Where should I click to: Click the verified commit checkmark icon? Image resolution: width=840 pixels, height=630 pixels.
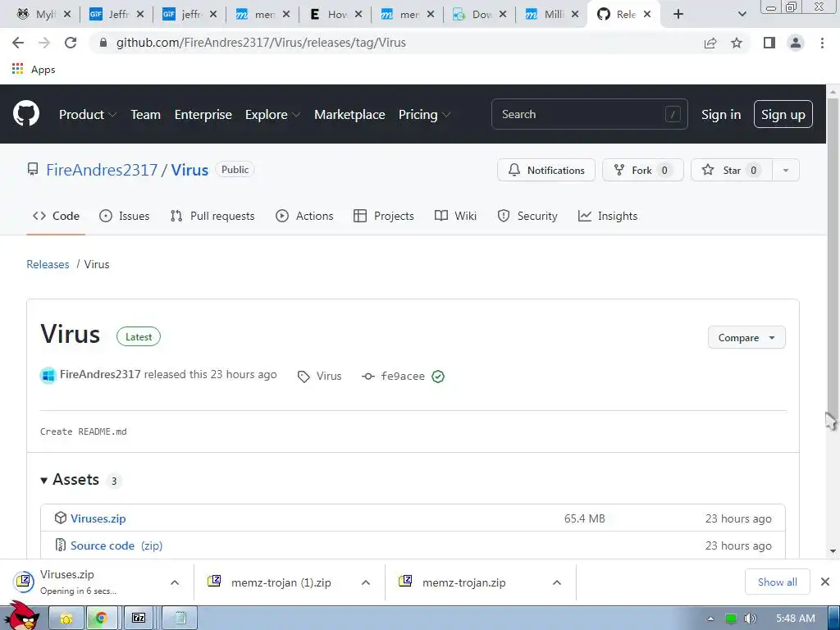pyautogui.click(x=438, y=377)
